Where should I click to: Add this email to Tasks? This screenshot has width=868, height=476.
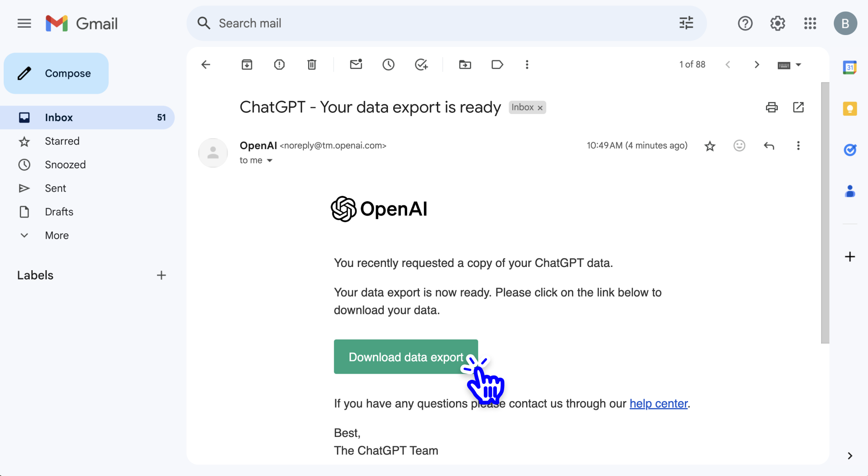421,64
